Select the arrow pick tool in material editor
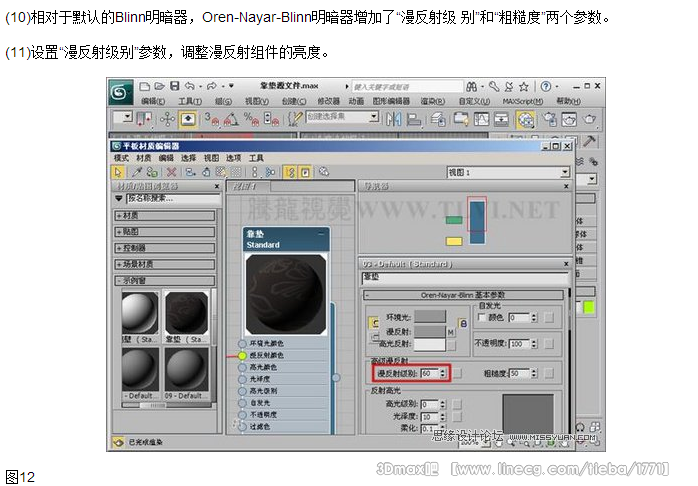 [x=118, y=172]
